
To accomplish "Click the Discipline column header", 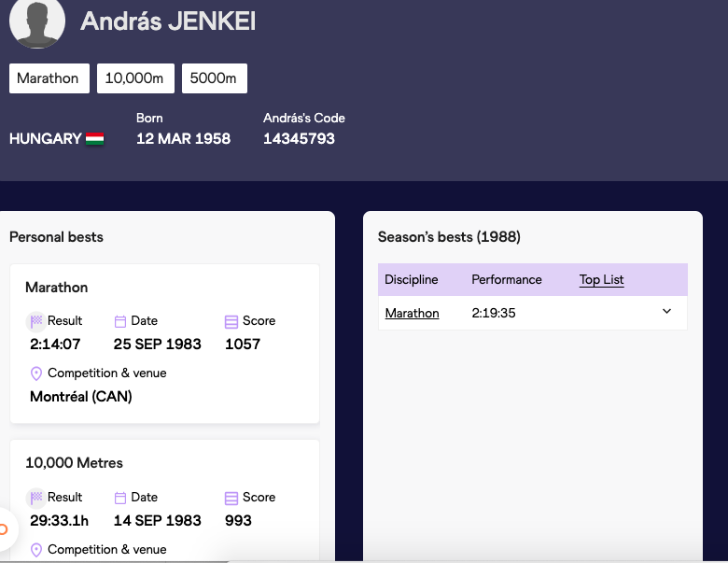I will pos(411,280).
